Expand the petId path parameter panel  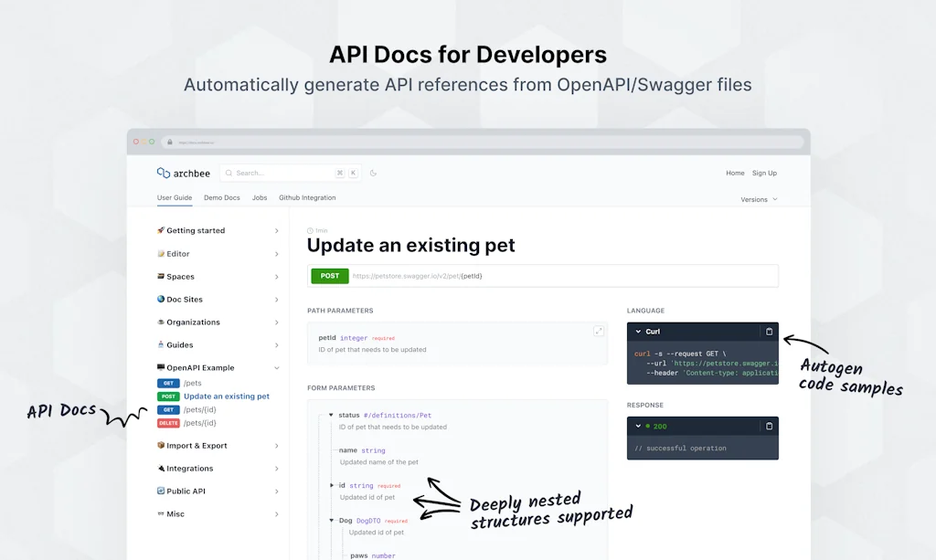click(599, 332)
